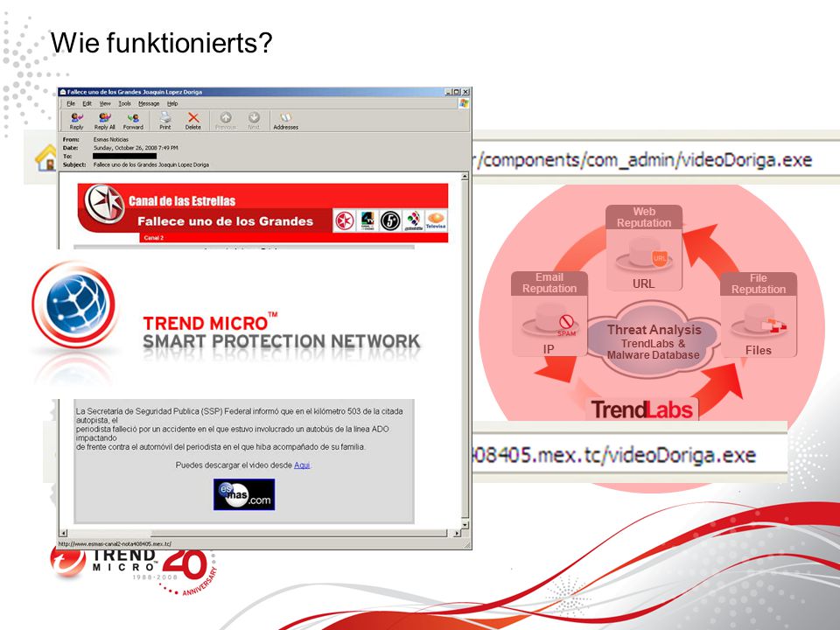The width and height of the screenshot is (840, 630).
Task: Click the address bar with com_admin/videoDoriga.exe
Action: [x=655, y=159]
